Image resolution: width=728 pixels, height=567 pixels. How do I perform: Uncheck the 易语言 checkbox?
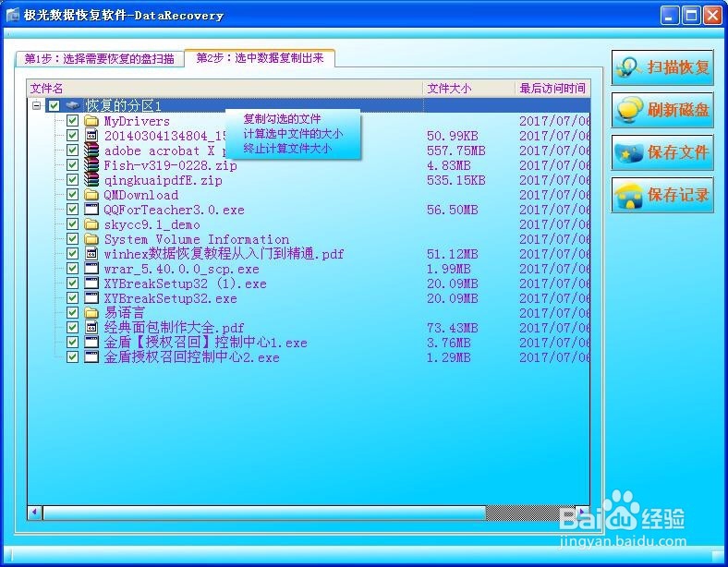(72, 313)
